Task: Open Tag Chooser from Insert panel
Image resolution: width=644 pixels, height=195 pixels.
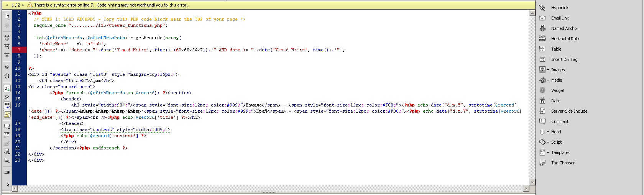Action: click(562, 163)
